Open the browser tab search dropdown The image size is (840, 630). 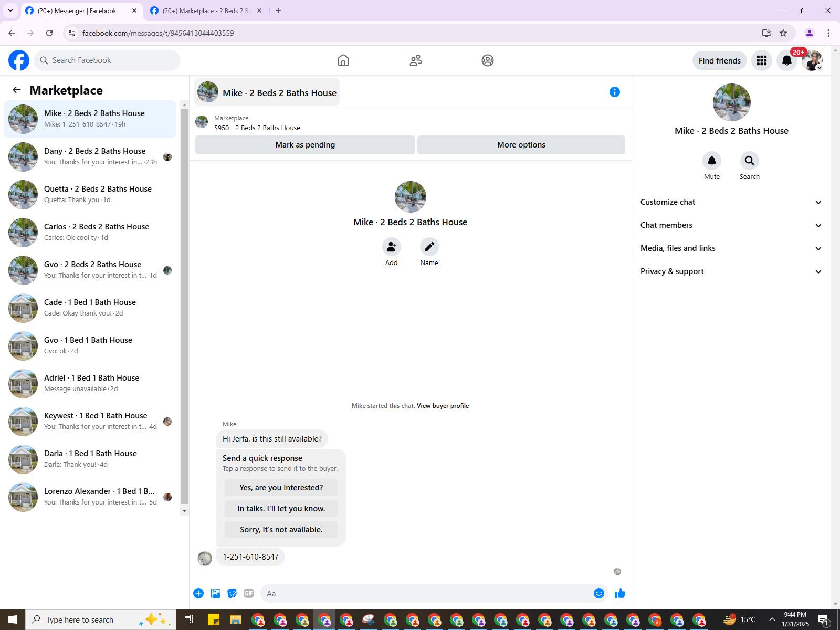pyautogui.click(x=10, y=10)
